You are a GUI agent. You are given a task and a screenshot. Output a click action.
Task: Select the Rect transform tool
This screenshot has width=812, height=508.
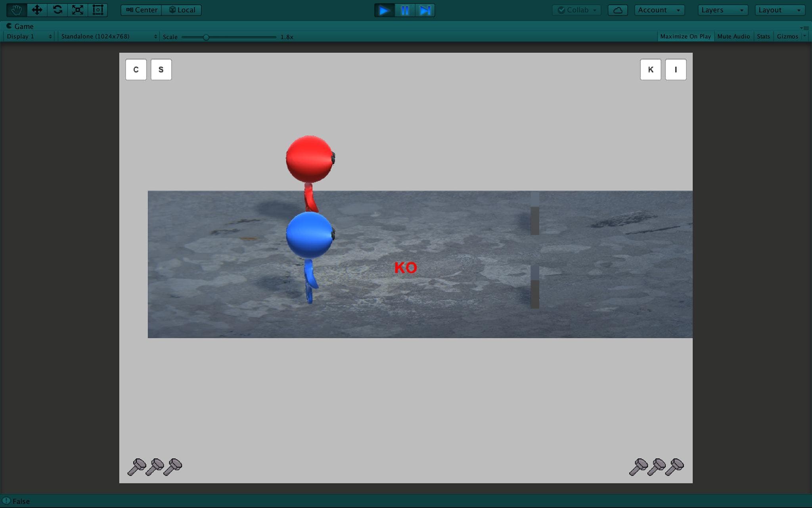click(98, 10)
